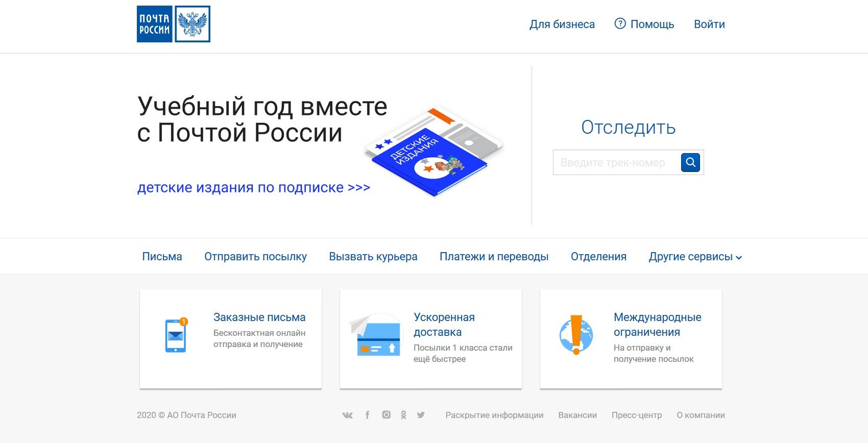The height and width of the screenshot is (443, 868).
Task: Click the question mark help icon
Action: click(620, 23)
